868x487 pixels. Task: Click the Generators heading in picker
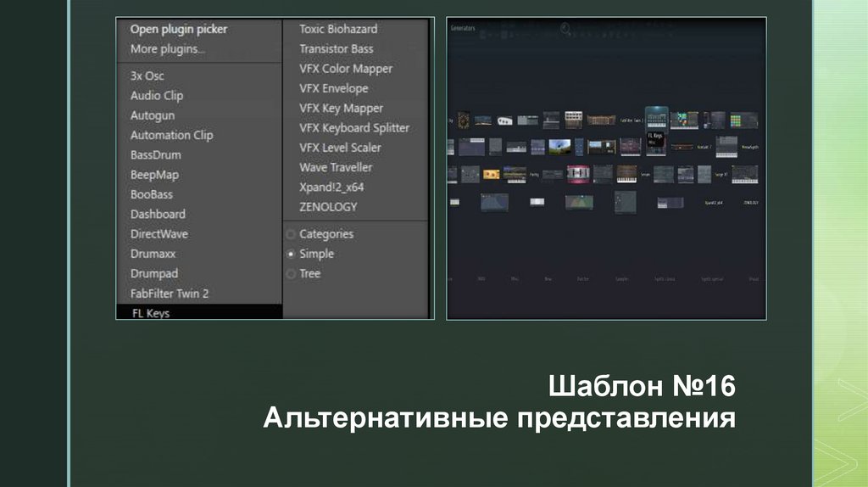(463, 28)
